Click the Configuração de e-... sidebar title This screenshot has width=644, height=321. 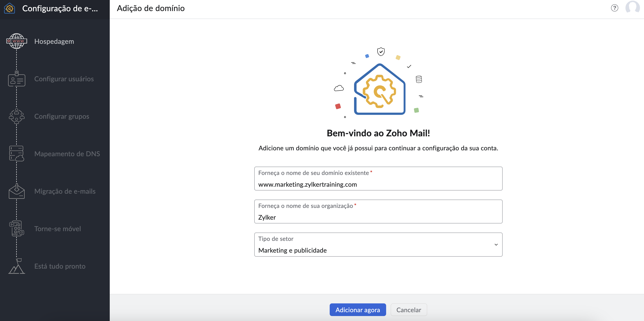click(x=60, y=8)
